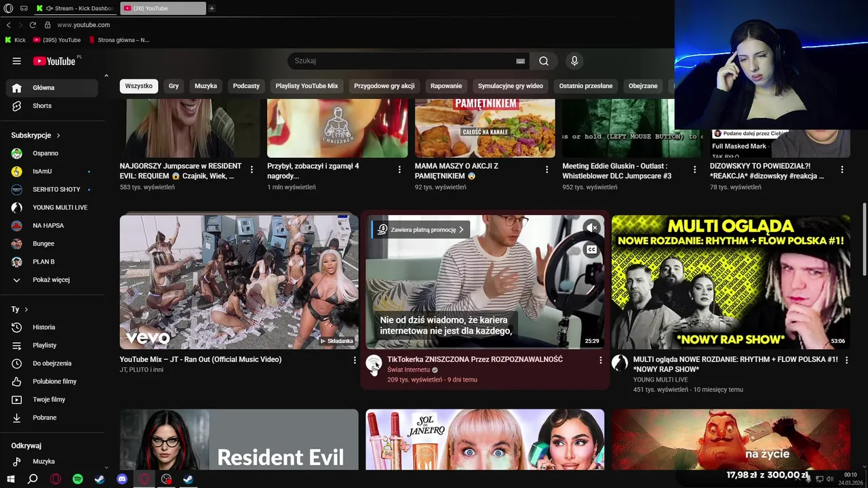Toggle CC subtitles on the video preview

coord(592,249)
